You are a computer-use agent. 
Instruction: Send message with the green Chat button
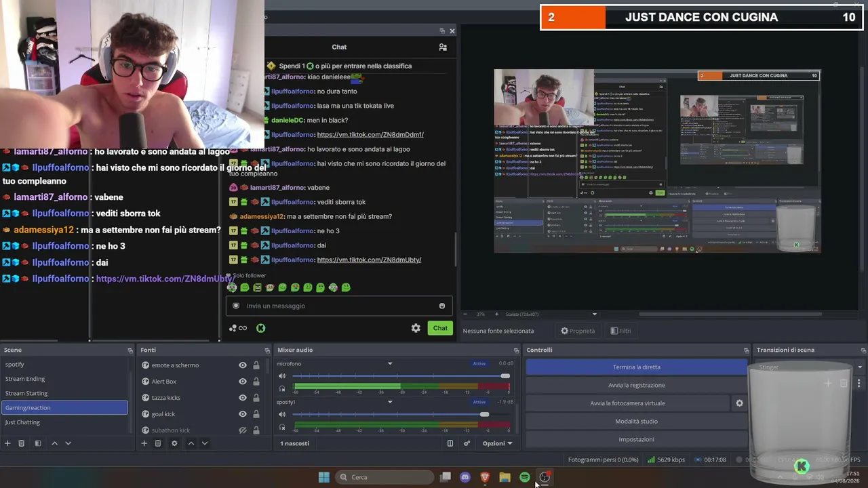(440, 328)
